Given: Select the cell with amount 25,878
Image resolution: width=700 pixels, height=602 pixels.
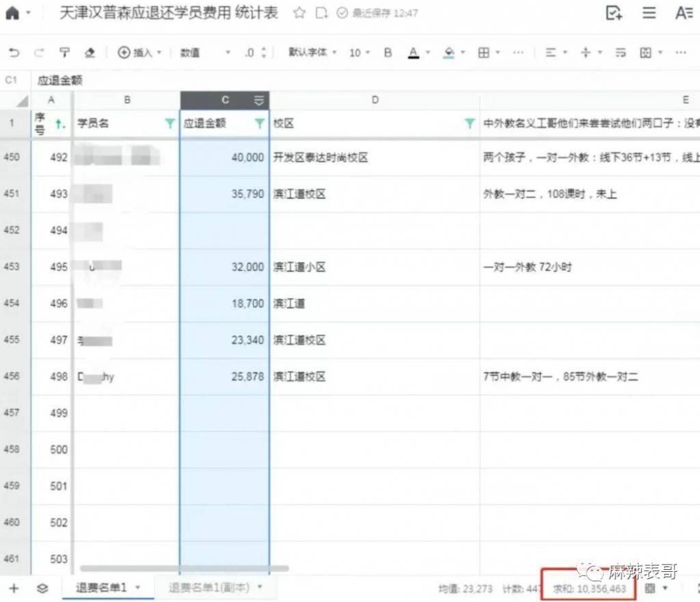Looking at the screenshot, I should pyautogui.click(x=224, y=376).
